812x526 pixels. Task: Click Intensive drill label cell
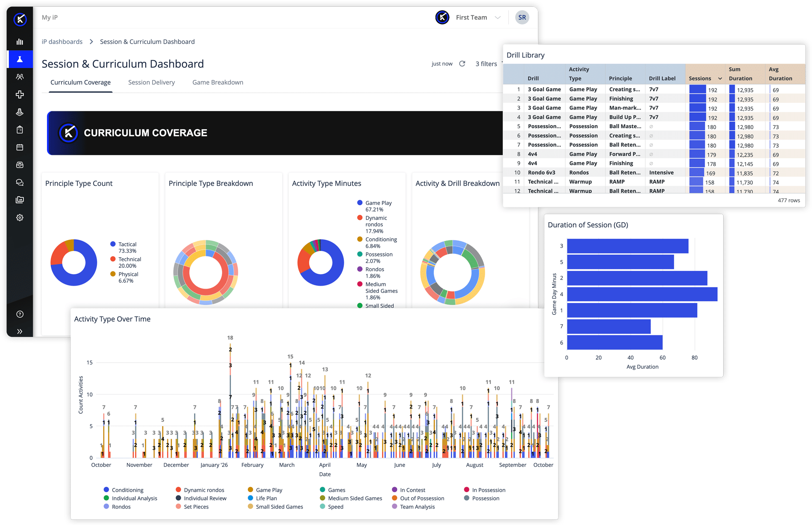pos(661,173)
